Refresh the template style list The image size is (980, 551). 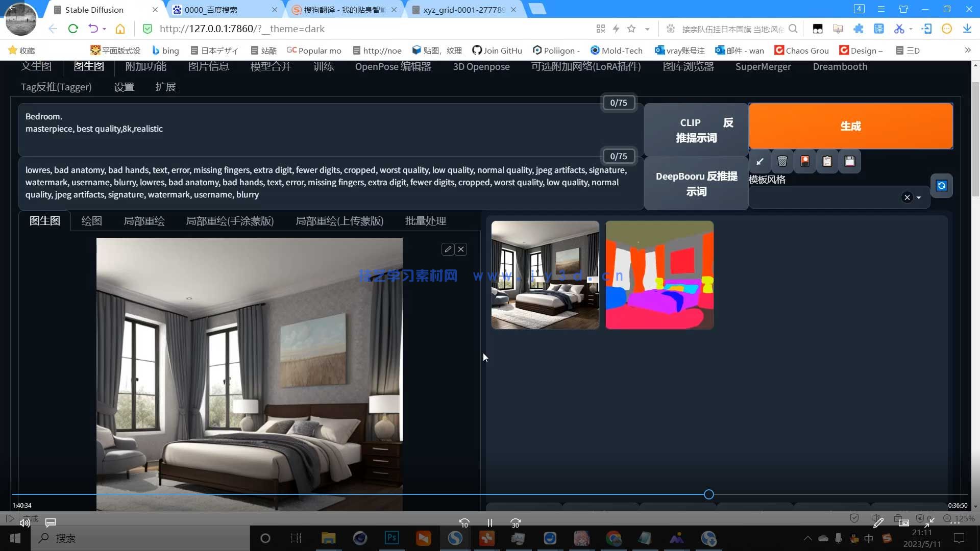(x=942, y=186)
